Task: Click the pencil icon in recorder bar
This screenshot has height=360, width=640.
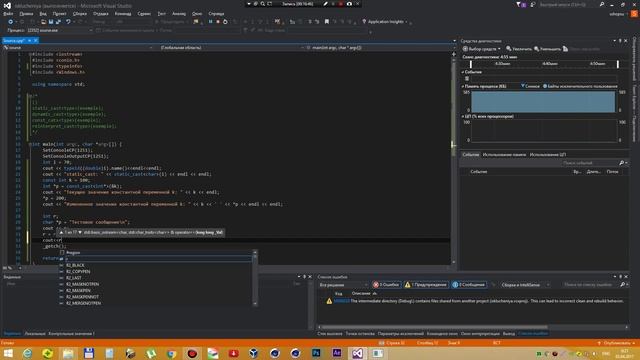Action: click(325, 4)
